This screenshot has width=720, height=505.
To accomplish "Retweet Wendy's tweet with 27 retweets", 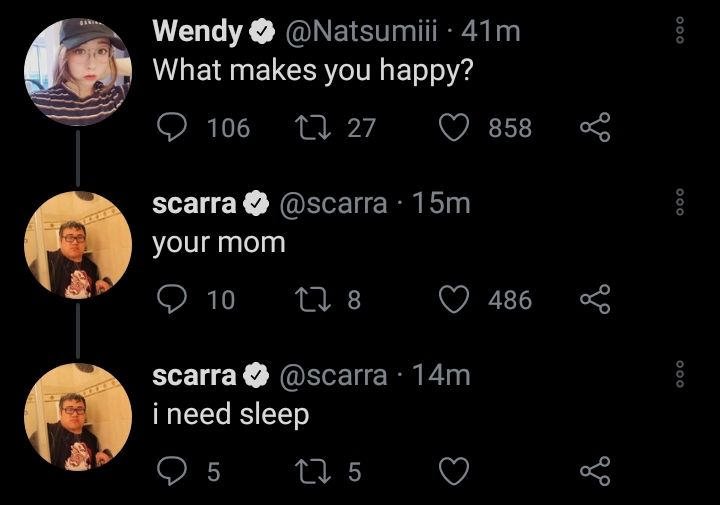I will [x=309, y=128].
